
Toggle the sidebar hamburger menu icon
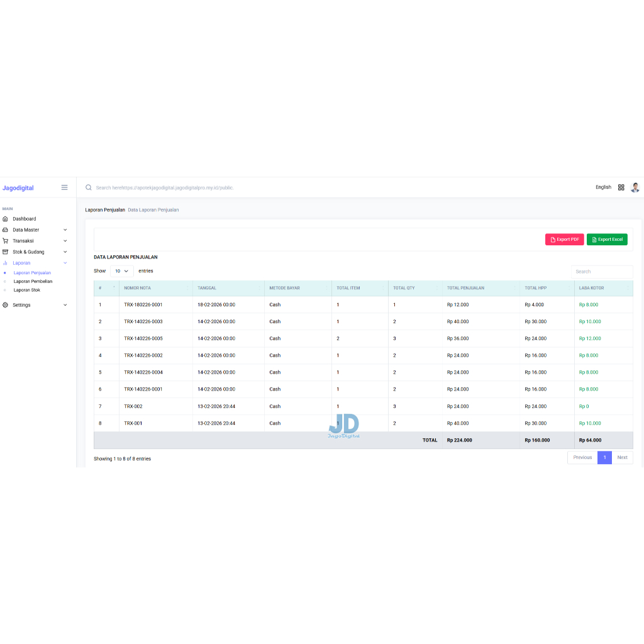pos(65,187)
